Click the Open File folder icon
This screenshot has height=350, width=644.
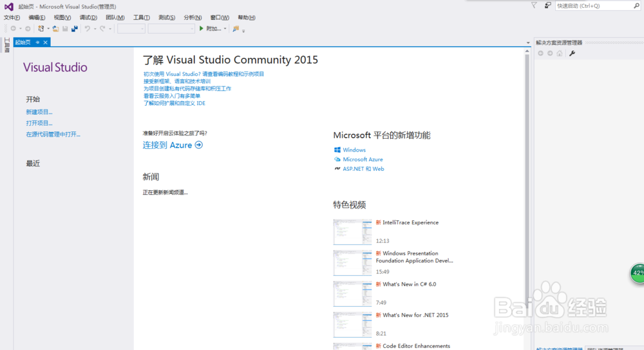tap(55, 29)
